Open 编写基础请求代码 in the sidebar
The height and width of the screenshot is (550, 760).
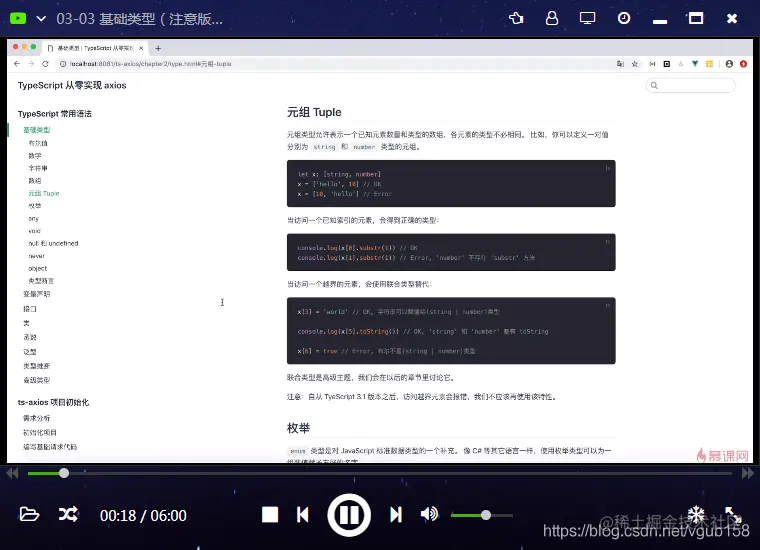point(50,447)
